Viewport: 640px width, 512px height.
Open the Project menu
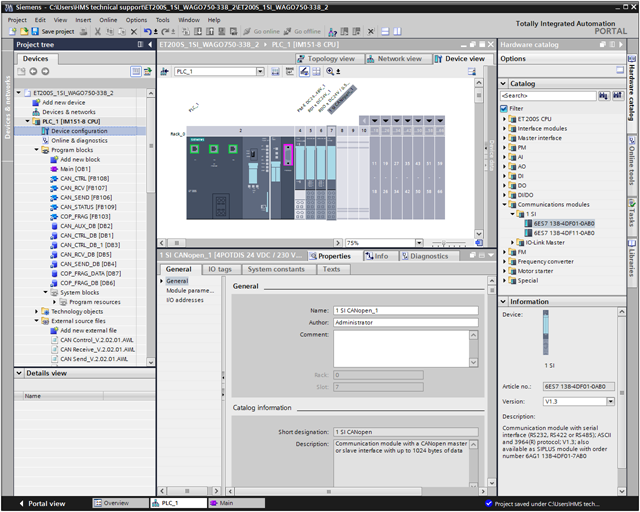point(17,20)
